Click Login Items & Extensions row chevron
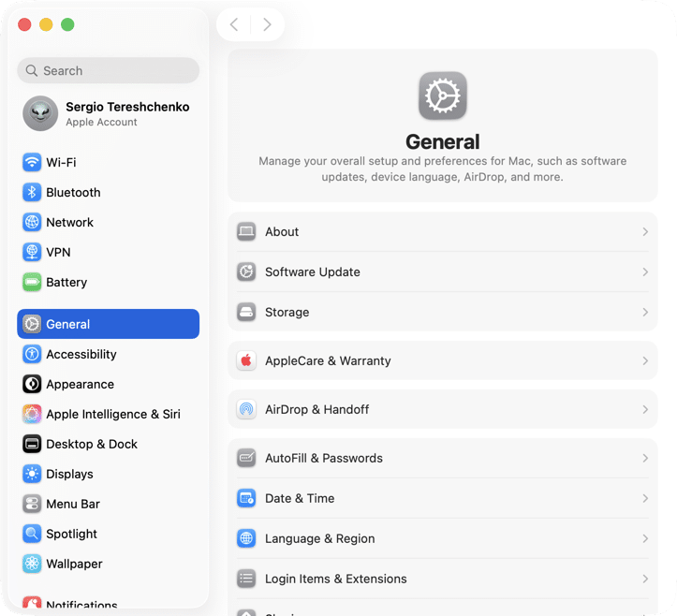The image size is (677, 616). pyautogui.click(x=645, y=579)
